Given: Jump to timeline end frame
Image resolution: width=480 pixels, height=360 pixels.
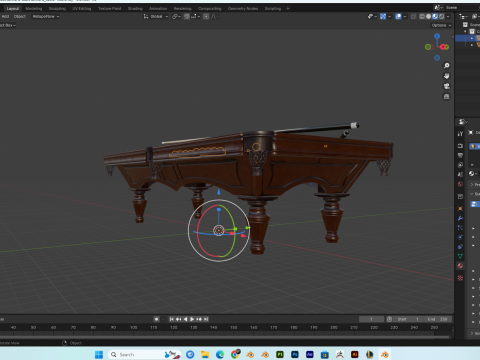Looking at the screenshot, I should click(x=206, y=319).
